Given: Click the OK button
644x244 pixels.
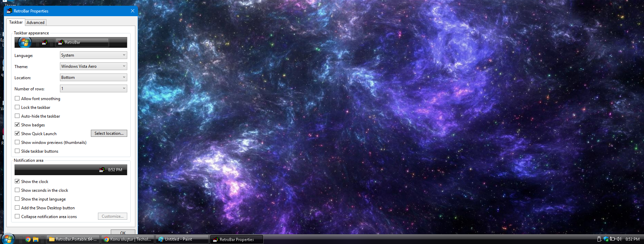Looking at the screenshot, I should [x=123, y=232].
